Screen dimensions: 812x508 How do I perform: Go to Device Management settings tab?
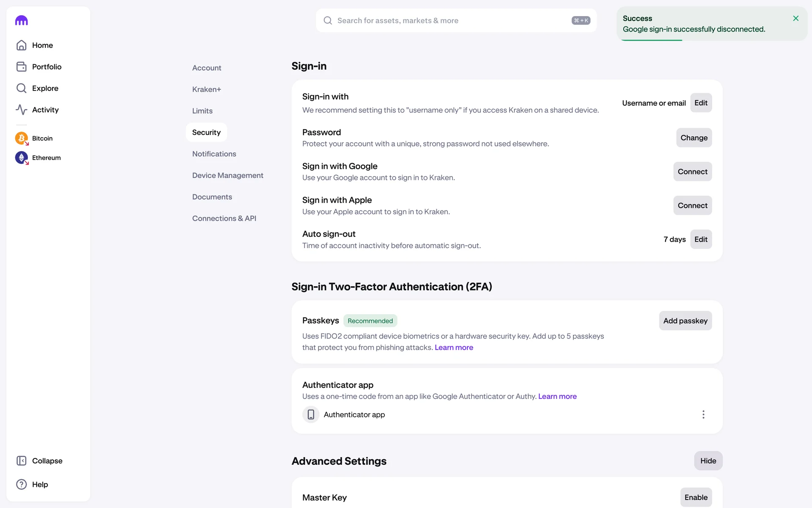tap(228, 175)
